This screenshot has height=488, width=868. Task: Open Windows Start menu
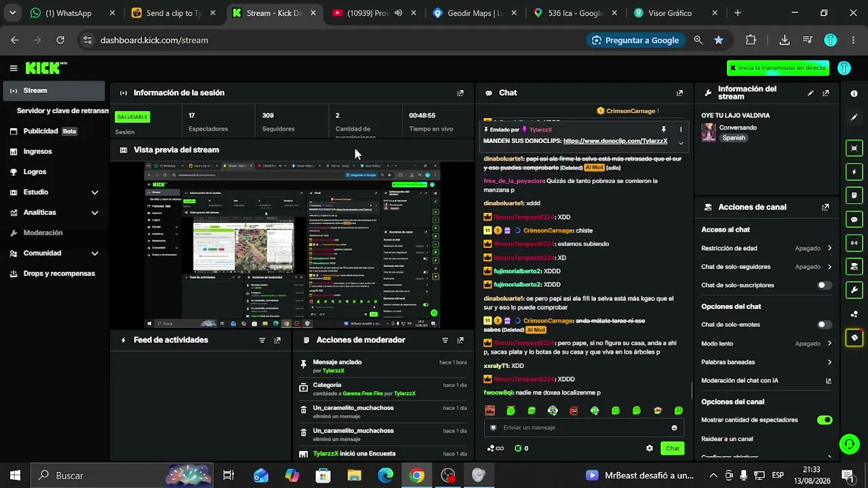click(15, 476)
